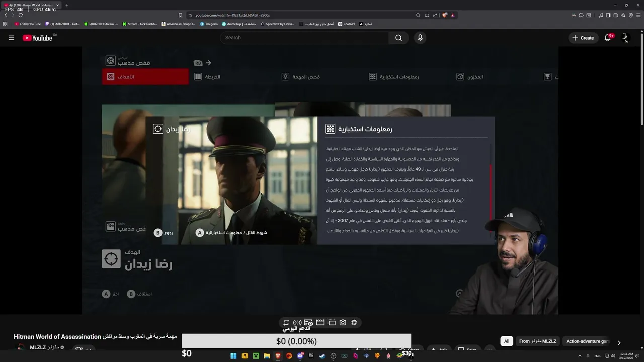
Task: Click the اختر select prompt
Action: coord(111,294)
